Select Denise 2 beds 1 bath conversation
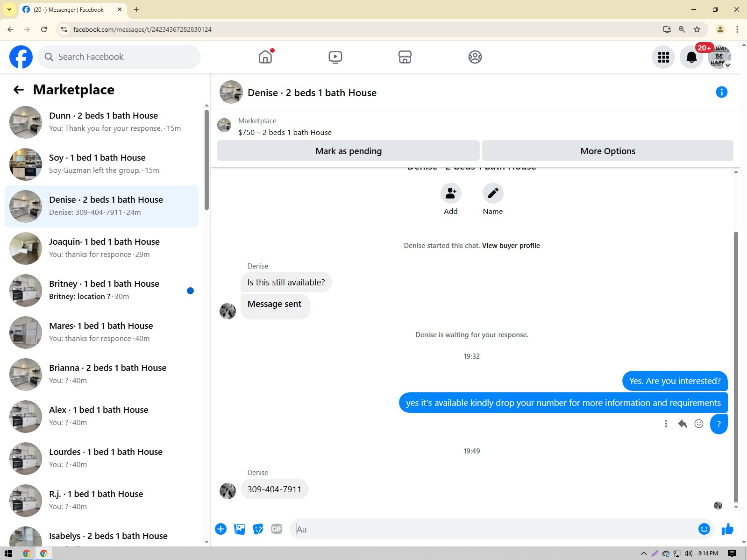Viewport: 747px width, 560px height. click(101, 206)
